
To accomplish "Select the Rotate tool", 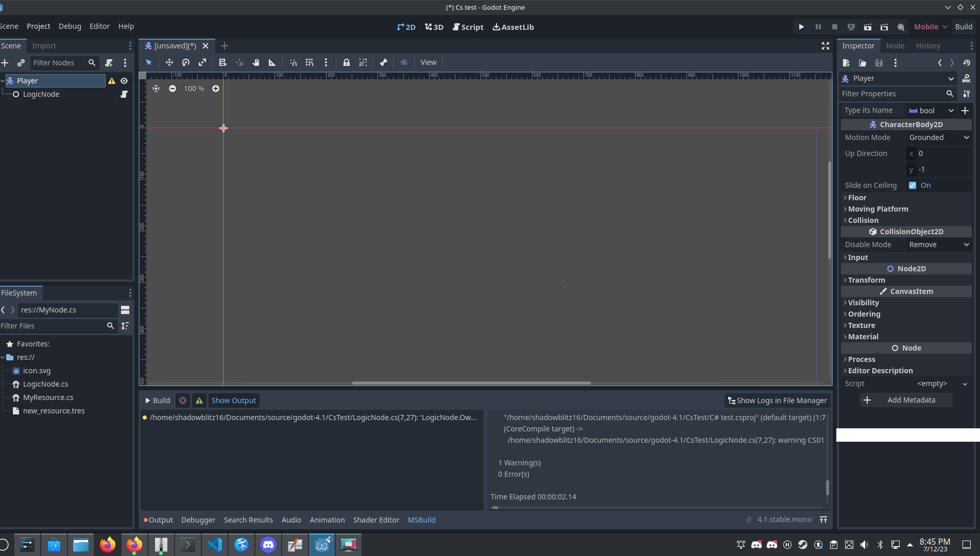I will coord(186,62).
